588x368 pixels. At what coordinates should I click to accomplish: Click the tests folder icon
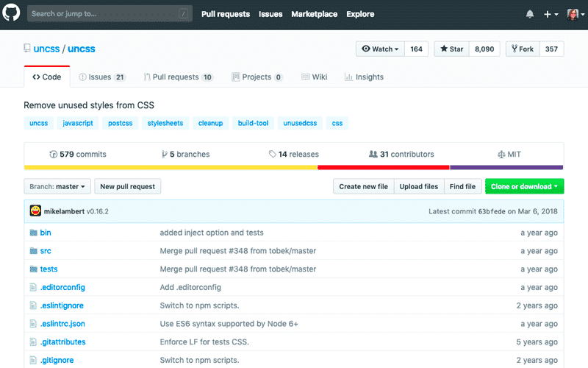coord(33,269)
